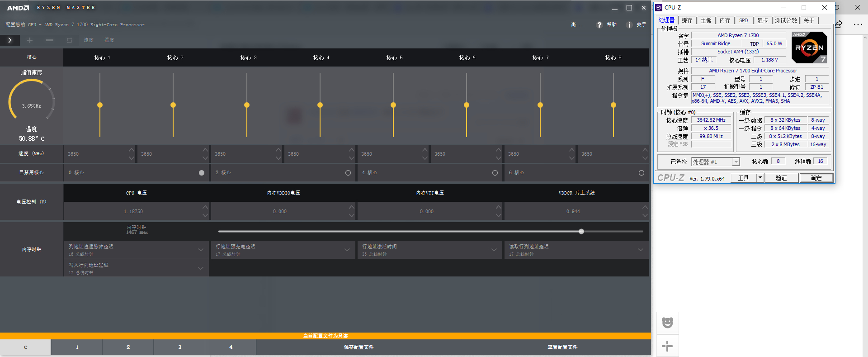Click the Ryzen 7 logo in CPU-Z
This screenshot has height=357, width=868.
tap(809, 48)
